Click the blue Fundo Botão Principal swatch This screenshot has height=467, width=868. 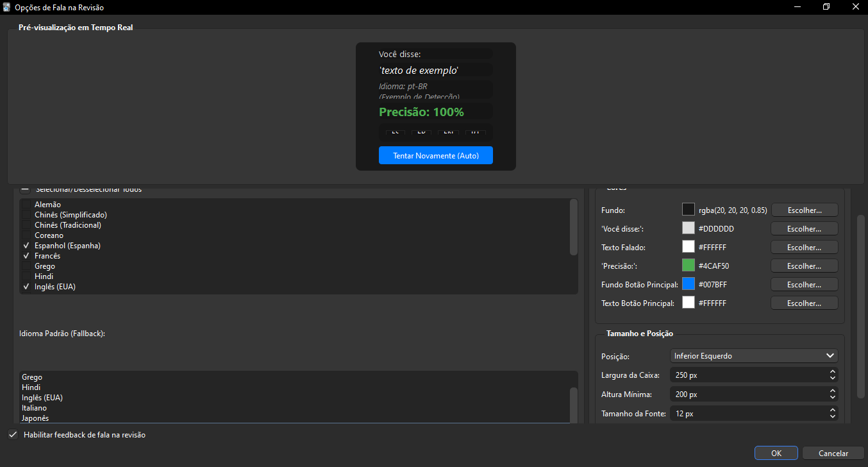pos(689,284)
